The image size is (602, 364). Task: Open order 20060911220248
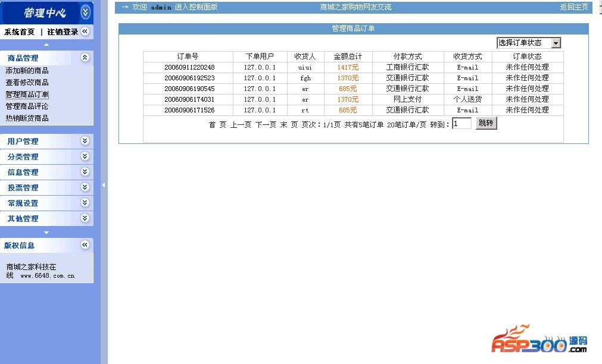click(189, 67)
